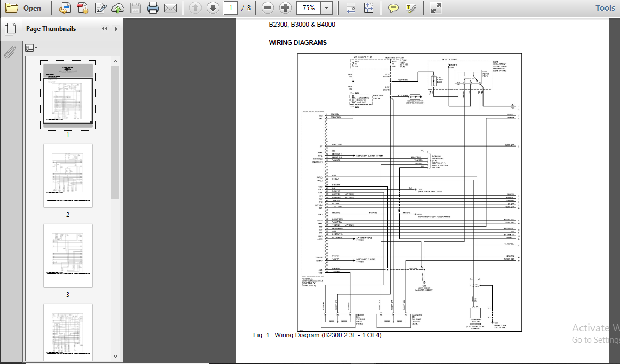Viewport: 620px width, 364px height.
Task: Zoom out with the minus button
Action: coord(268,8)
